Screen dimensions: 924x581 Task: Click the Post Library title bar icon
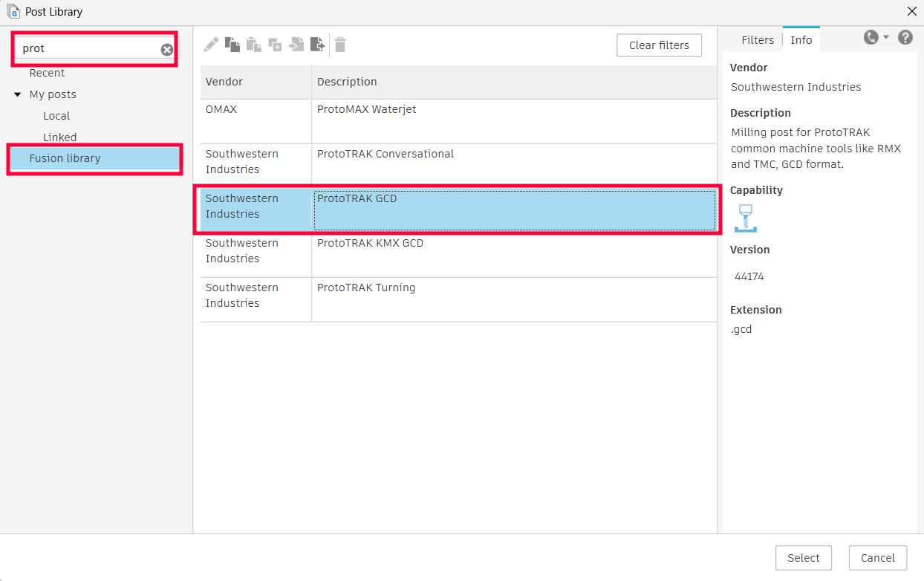(13, 12)
